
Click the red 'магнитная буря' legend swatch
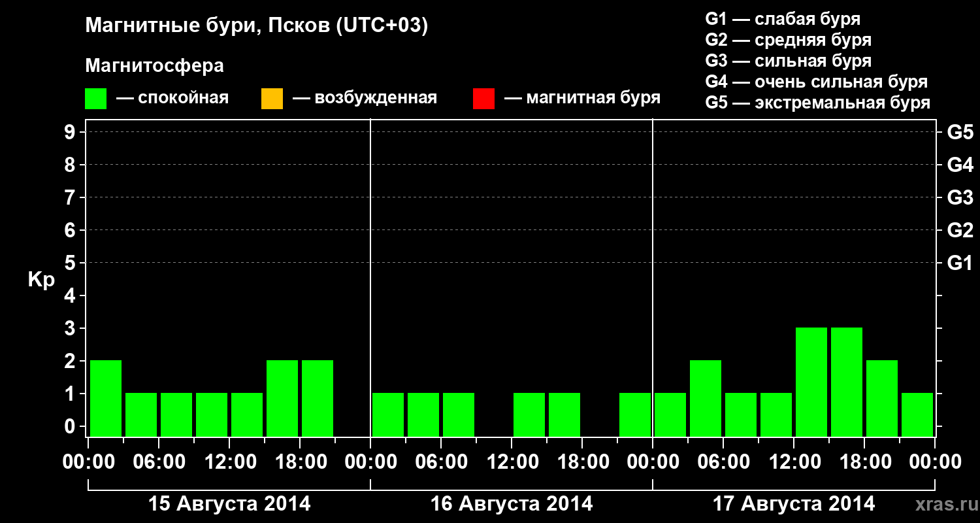click(x=483, y=99)
